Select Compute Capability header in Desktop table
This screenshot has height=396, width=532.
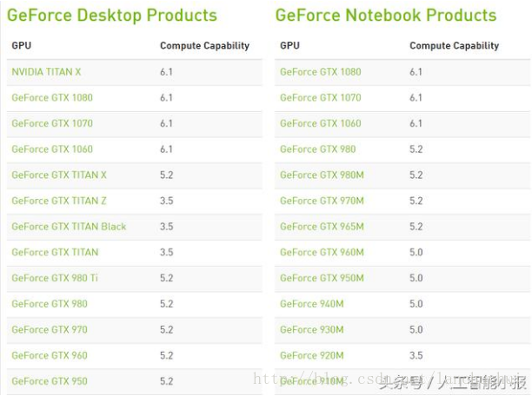(x=204, y=46)
